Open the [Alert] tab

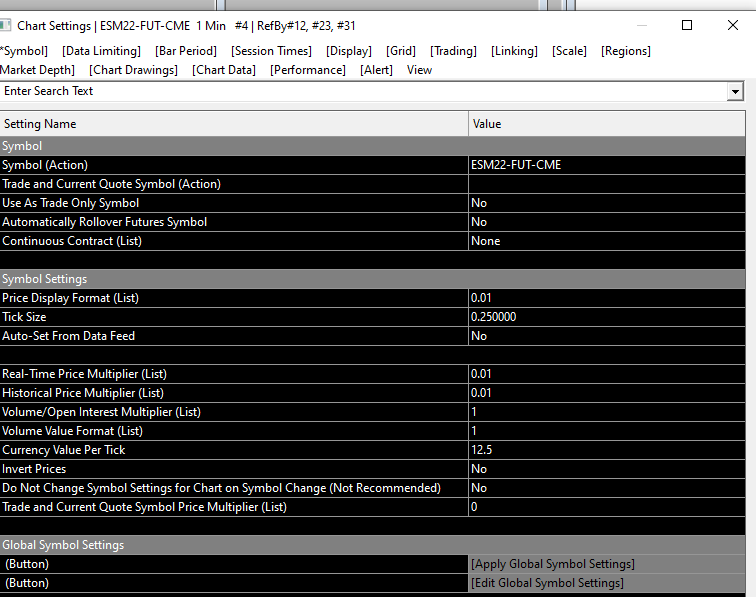376,70
